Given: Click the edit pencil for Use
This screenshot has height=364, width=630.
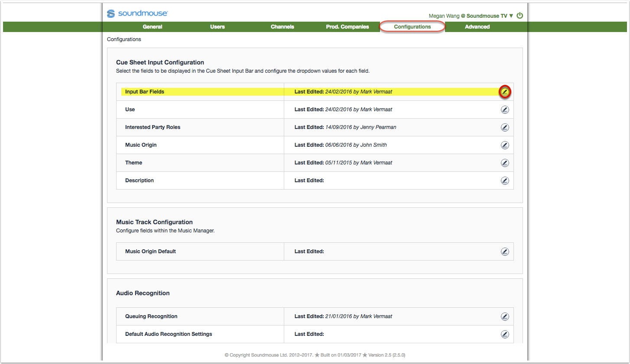Looking at the screenshot, I should point(505,110).
